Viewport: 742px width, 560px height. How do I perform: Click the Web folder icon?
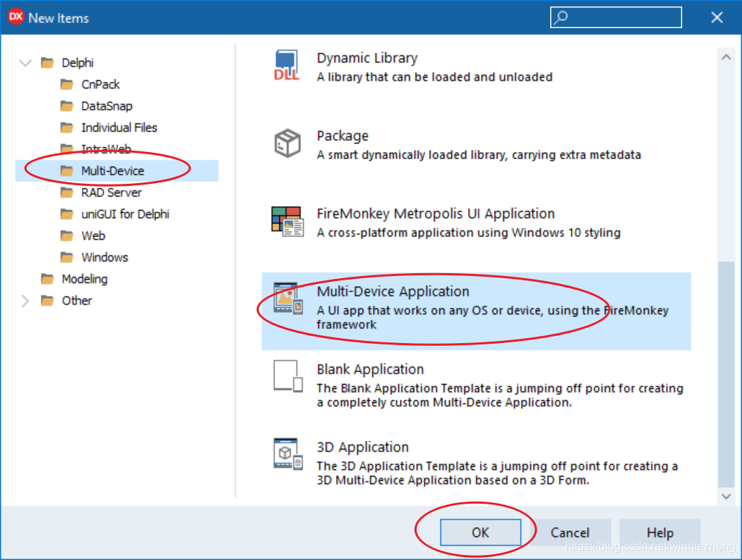click(x=67, y=236)
